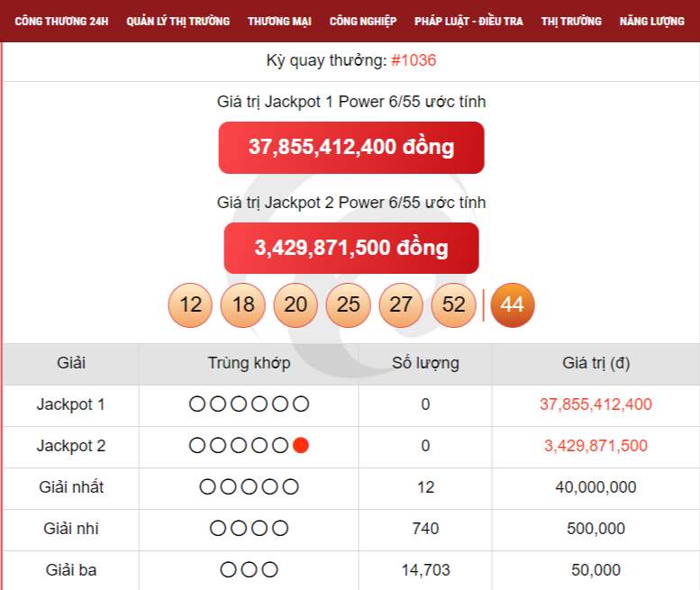The image size is (700, 590).
Task: Click the number 12 lottery ball
Action: (x=191, y=305)
